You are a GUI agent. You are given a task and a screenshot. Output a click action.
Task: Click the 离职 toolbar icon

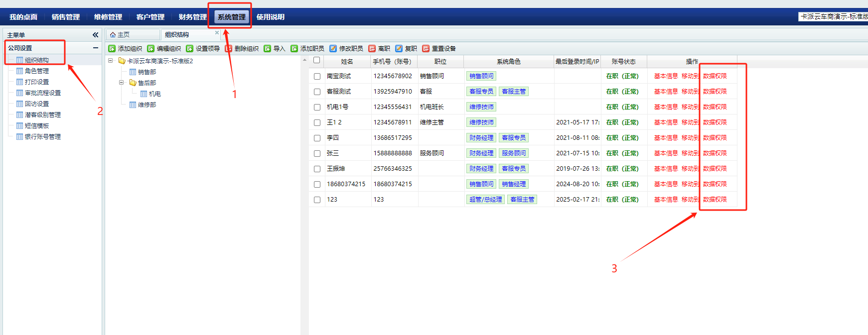(x=372, y=48)
